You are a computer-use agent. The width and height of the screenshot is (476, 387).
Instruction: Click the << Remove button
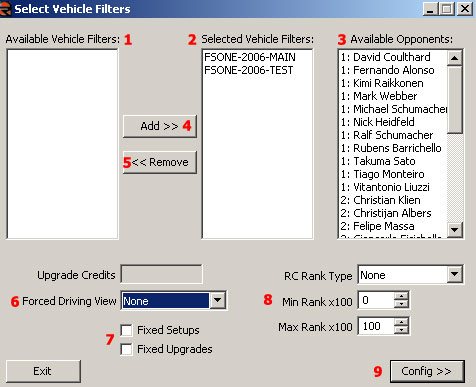click(x=160, y=162)
